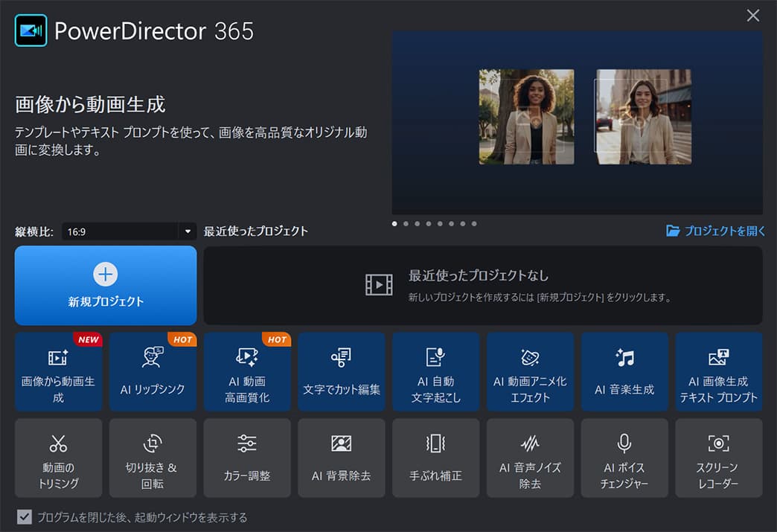
Task: Open AI 動画高画質化 tool
Action: 247,371
